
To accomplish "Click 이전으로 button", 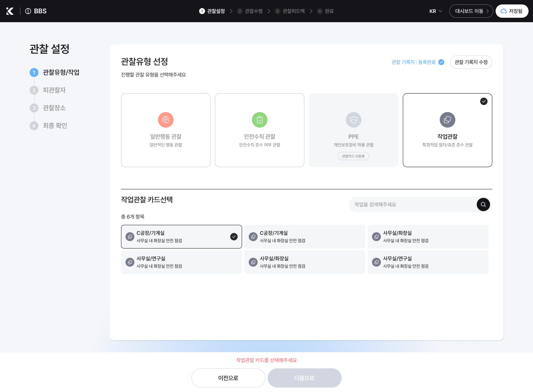I will click(x=228, y=378).
